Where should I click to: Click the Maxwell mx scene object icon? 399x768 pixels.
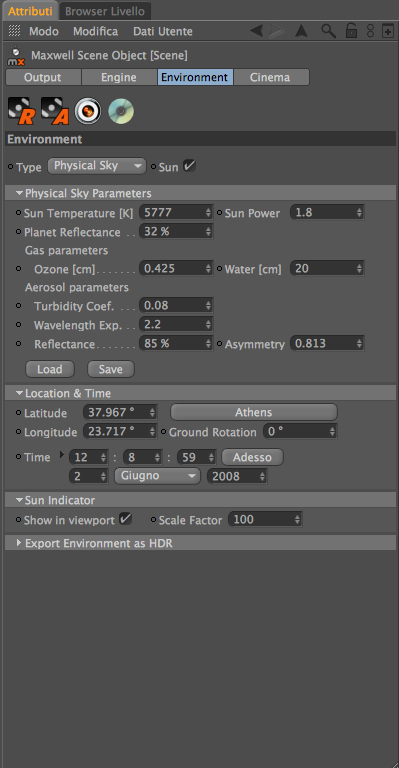point(16,56)
